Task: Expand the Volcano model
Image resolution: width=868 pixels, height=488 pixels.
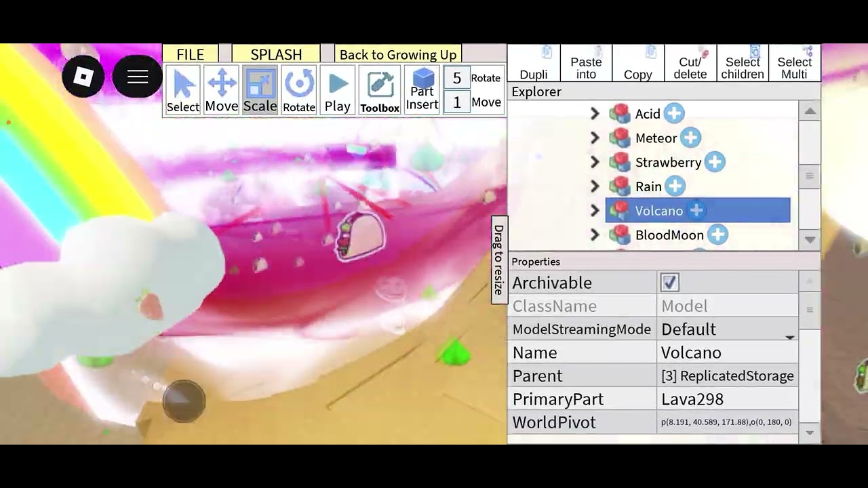Action: (595, 211)
